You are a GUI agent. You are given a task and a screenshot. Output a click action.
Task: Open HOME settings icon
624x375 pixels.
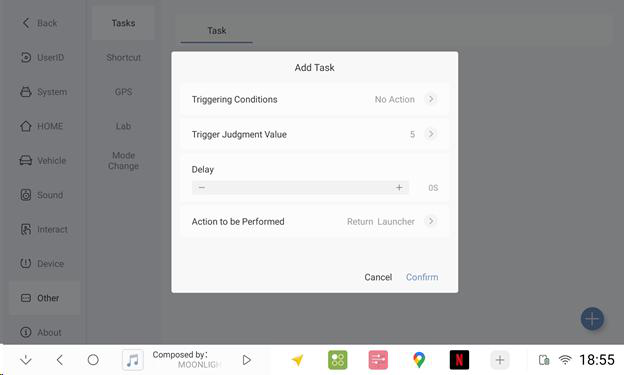click(25, 126)
